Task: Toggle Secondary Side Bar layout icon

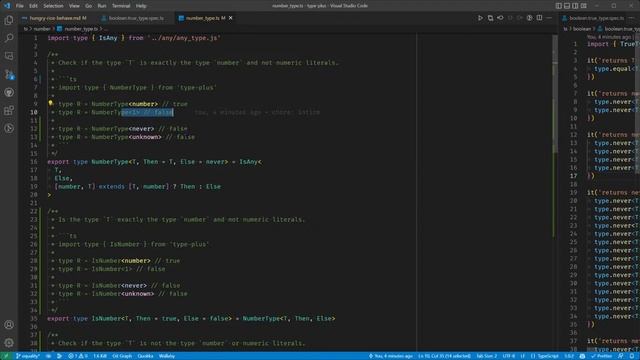Action: [x=575, y=6]
